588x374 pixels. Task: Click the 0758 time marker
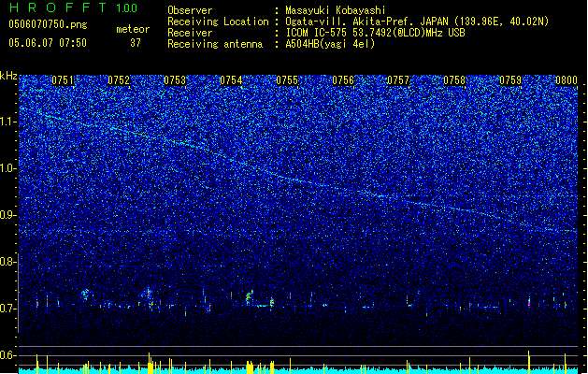[454, 80]
